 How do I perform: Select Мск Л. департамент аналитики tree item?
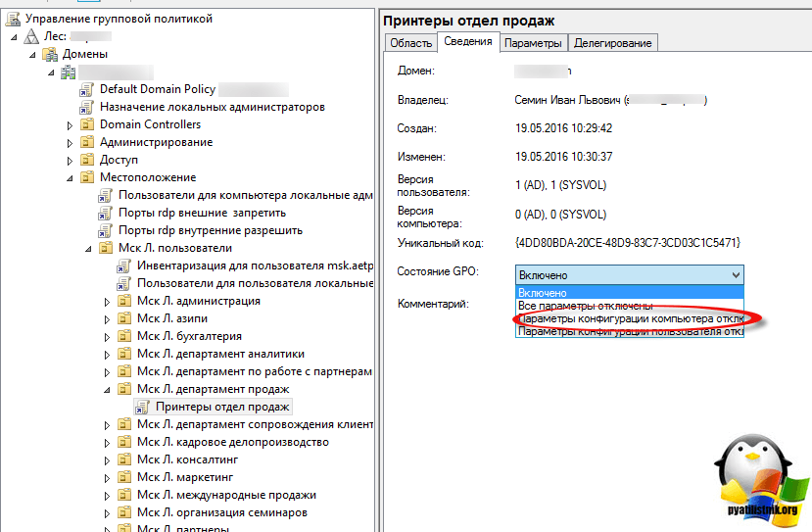click(220, 354)
